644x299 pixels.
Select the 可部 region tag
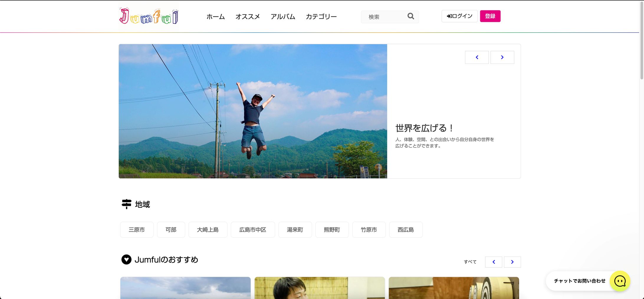pyautogui.click(x=171, y=230)
